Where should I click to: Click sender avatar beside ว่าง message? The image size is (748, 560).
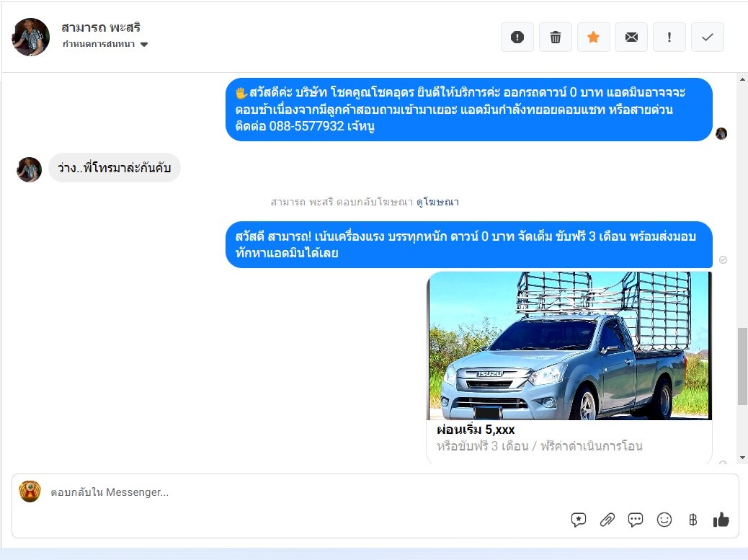point(29,169)
